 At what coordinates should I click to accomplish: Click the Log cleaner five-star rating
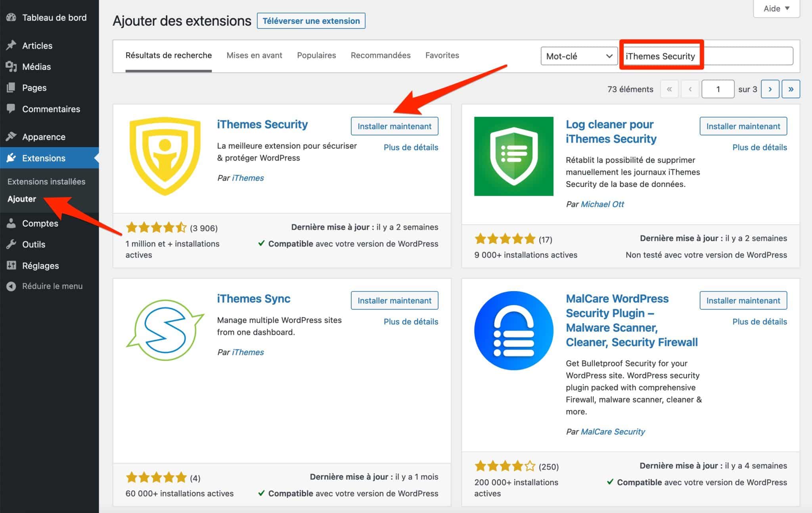tap(505, 239)
